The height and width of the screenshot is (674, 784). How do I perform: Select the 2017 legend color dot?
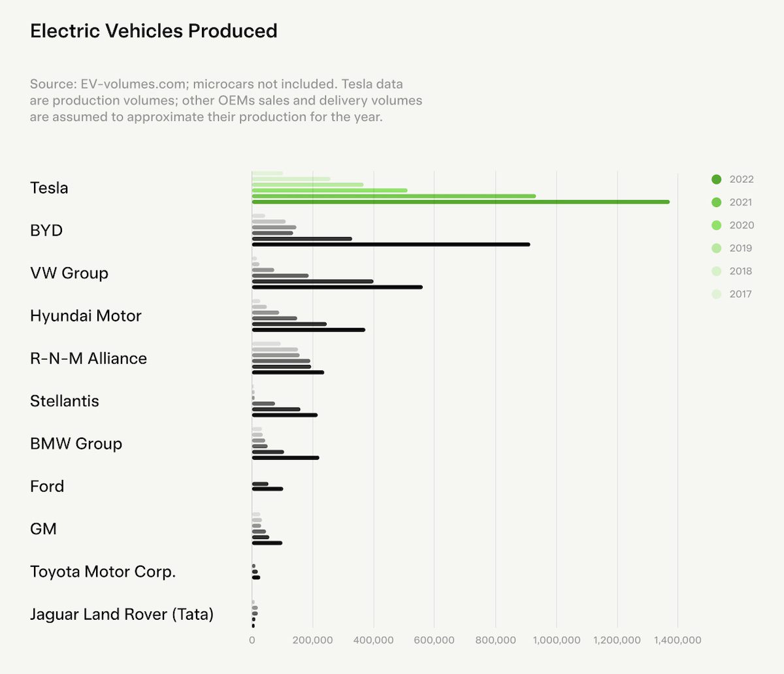pyautogui.click(x=717, y=293)
